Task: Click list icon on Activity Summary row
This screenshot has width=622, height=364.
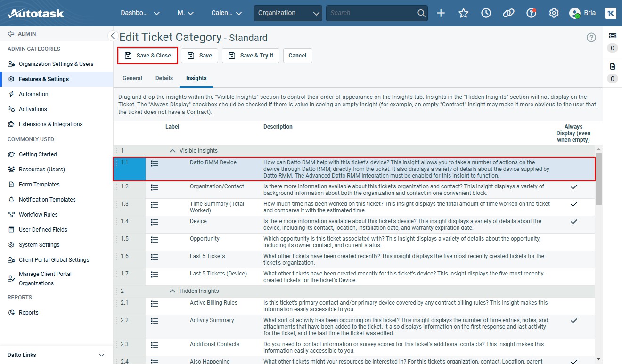Action: (x=155, y=321)
